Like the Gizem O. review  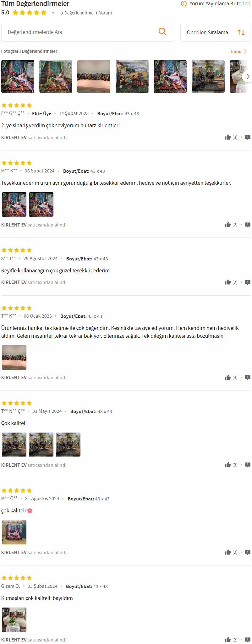tap(228, 640)
